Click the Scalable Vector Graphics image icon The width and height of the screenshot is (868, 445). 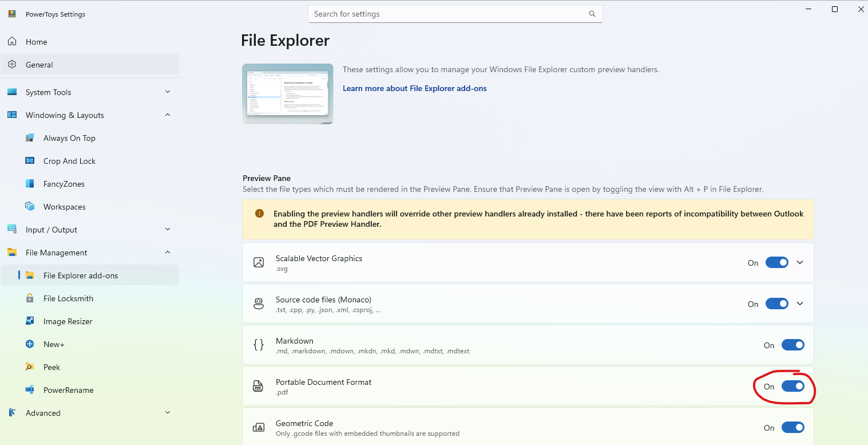pos(259,263)
